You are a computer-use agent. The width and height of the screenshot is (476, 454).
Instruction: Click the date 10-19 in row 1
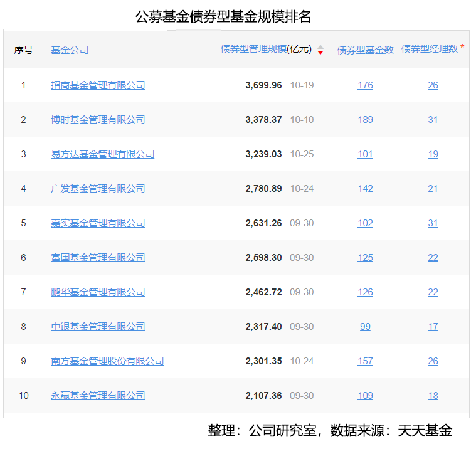point(302,85)
